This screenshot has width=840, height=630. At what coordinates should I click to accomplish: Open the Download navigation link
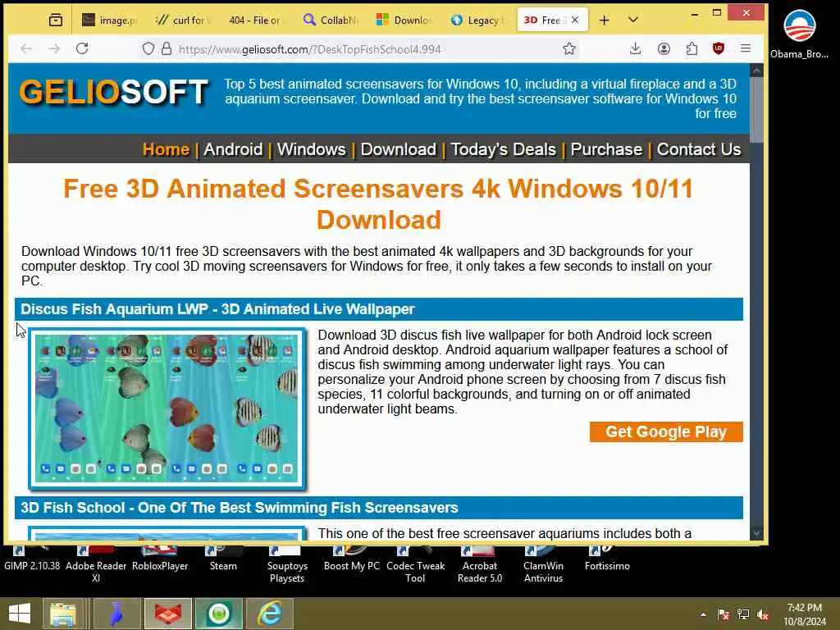pos(398,149)
